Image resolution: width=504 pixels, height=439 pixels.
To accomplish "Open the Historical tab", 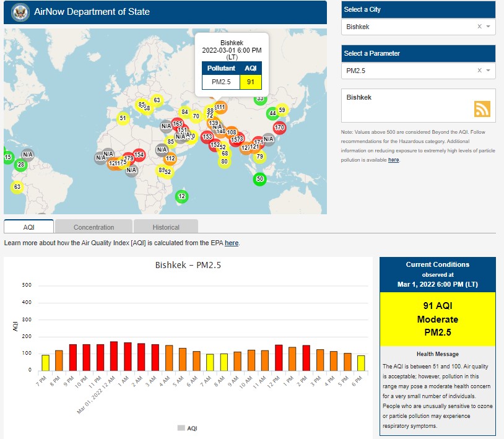I will [x=166, y=227].
